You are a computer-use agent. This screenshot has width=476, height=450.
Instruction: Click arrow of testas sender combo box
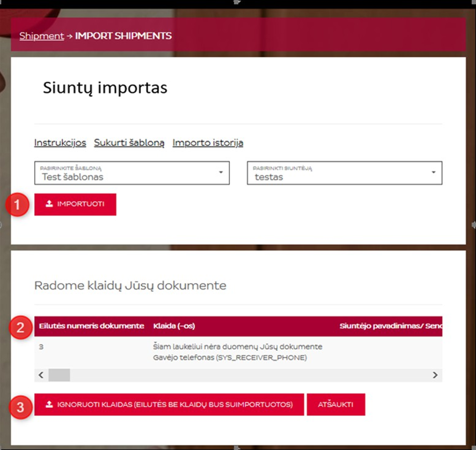click(433, 172)
